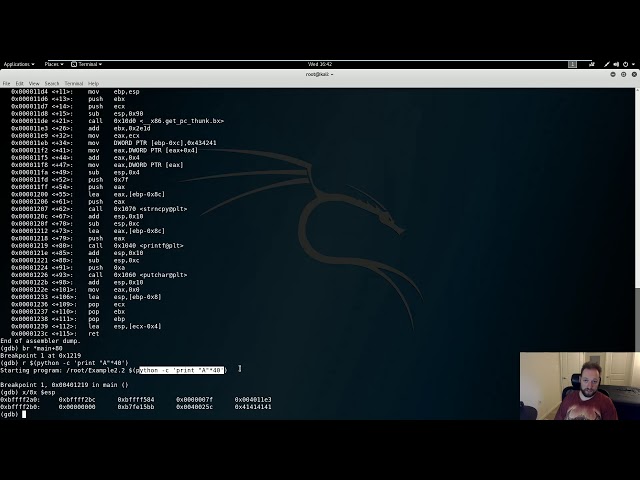Open the View menu in the terminal
The image size is (640, 480).
pos(34,83)
